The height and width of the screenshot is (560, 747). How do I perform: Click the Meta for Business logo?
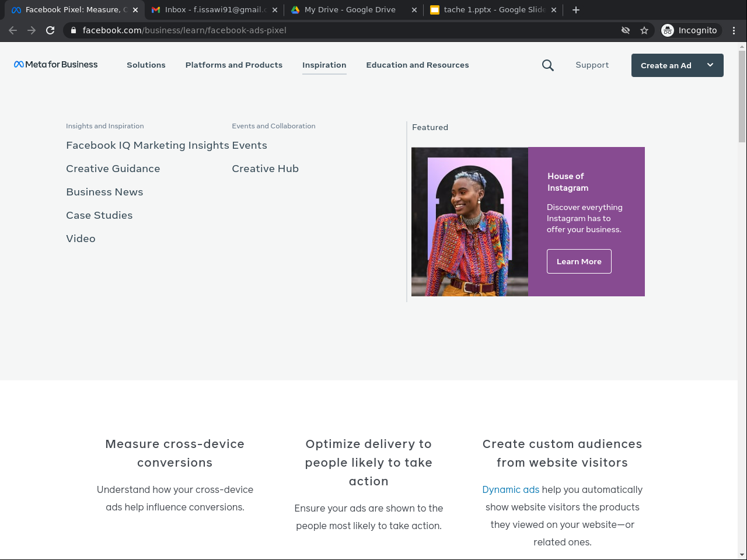coord(56,65)
